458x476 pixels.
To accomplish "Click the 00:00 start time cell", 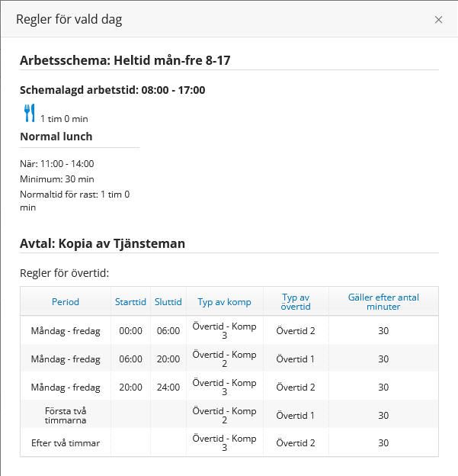I will pyautogui.click(x=130, y=331).
